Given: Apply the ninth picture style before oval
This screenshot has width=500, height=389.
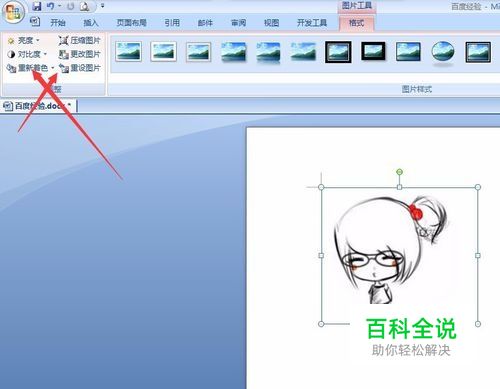Looking at the screenshot, I should (x=408, y=52).
